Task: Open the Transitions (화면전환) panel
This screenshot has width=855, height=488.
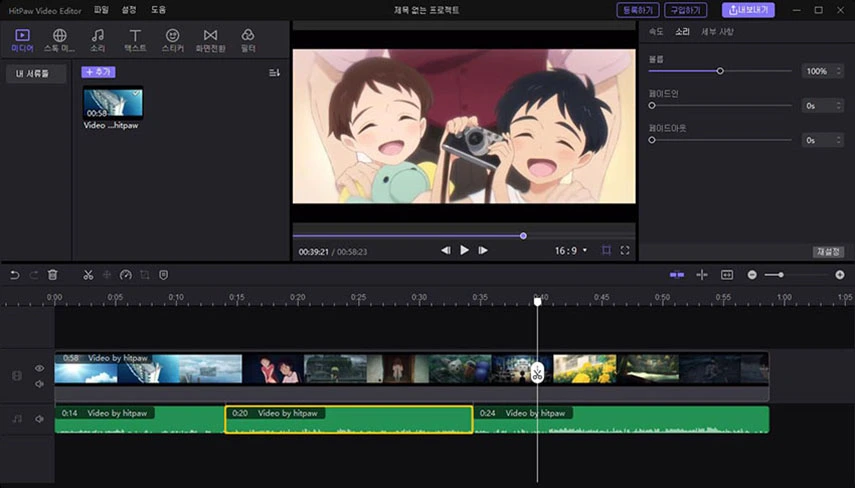Action: click(210, 40)
